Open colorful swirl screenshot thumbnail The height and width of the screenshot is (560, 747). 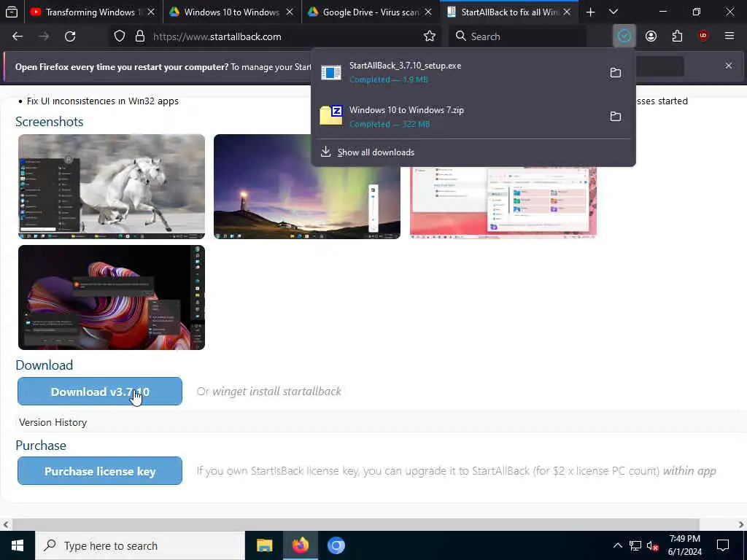coord(112,297)
